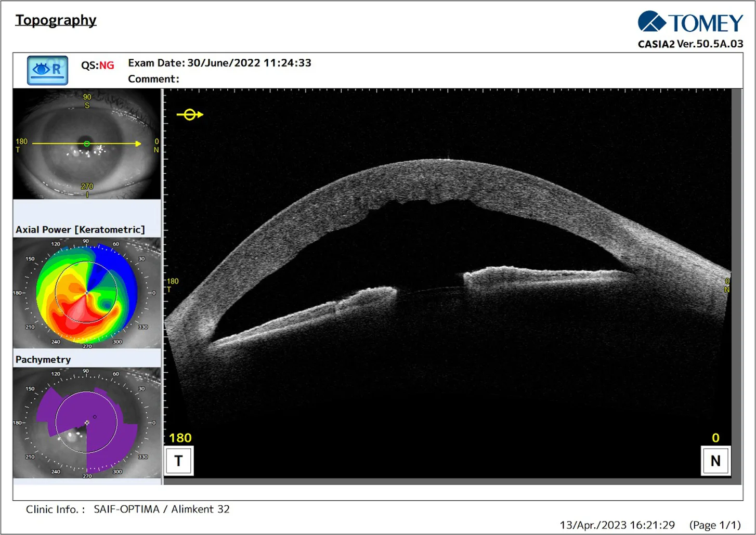This screenshot has width=756, height=535.
Task: Click the green center circle on eye photo
Action: tap(87, 143)
